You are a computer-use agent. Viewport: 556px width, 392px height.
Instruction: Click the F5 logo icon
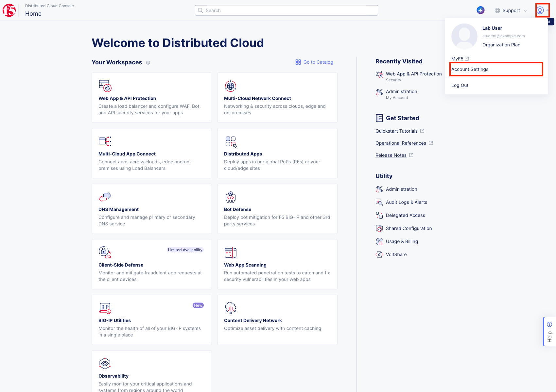[9, 10]
